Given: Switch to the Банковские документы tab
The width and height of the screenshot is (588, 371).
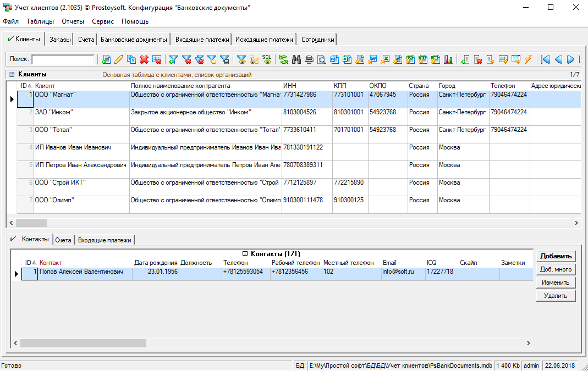Looking at the screenshot, I should tap(134, 40).
